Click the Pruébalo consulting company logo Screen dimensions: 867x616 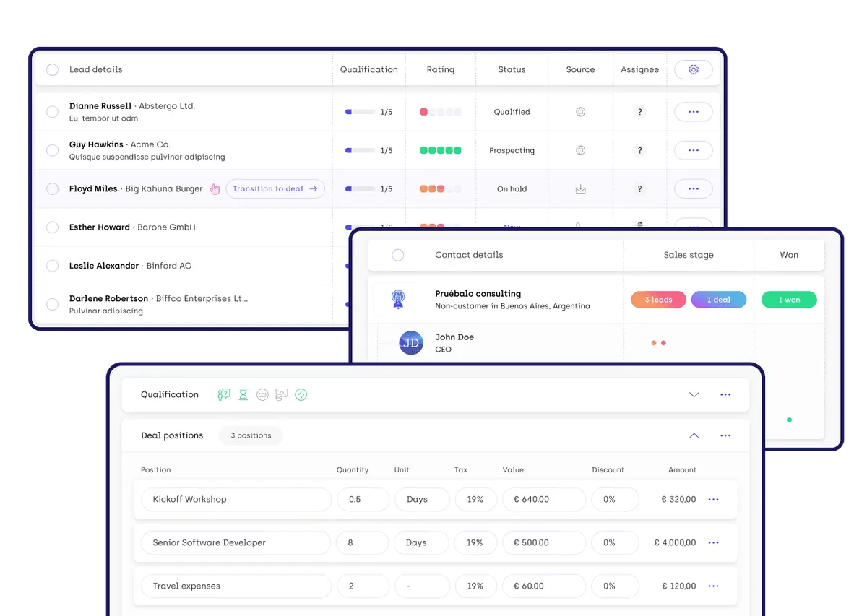[397, 299]
